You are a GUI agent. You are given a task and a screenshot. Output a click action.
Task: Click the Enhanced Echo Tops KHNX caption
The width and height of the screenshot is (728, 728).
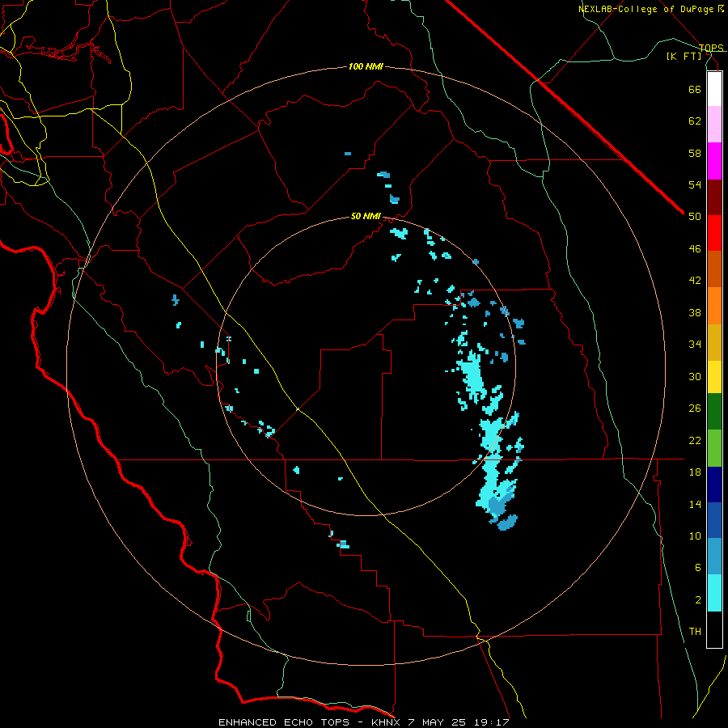pyautogui.click(x=364, y=722)
